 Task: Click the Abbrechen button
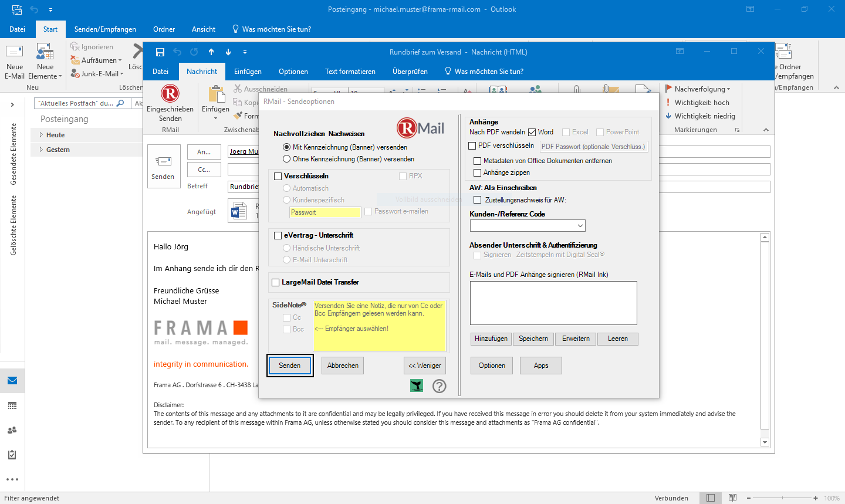tap(343, 366)
